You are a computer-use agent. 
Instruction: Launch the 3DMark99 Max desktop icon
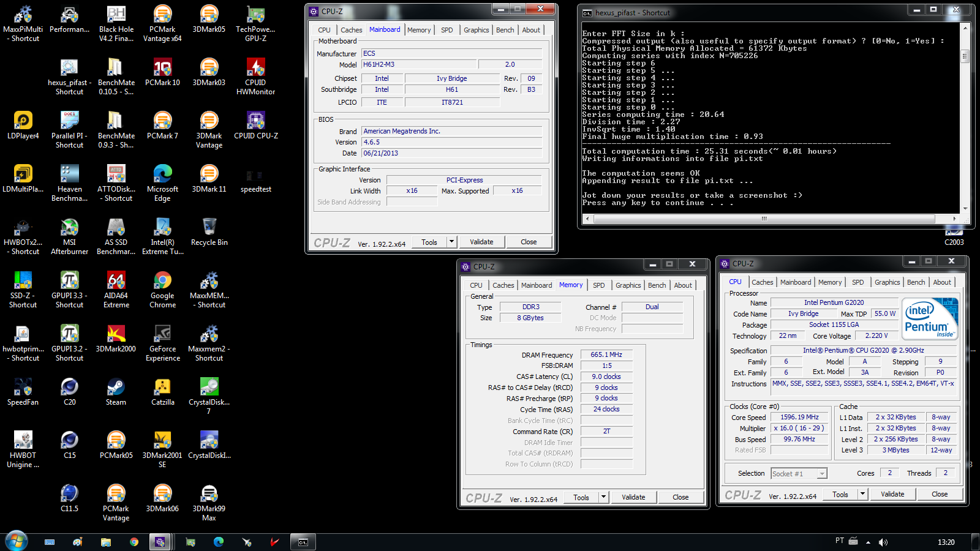tap(209, 504)
